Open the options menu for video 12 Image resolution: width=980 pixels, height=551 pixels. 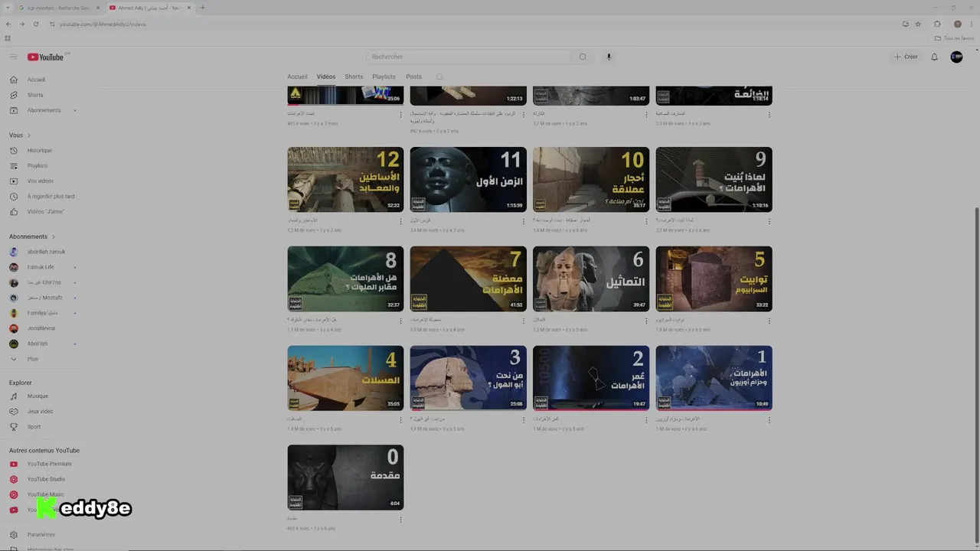400,222
